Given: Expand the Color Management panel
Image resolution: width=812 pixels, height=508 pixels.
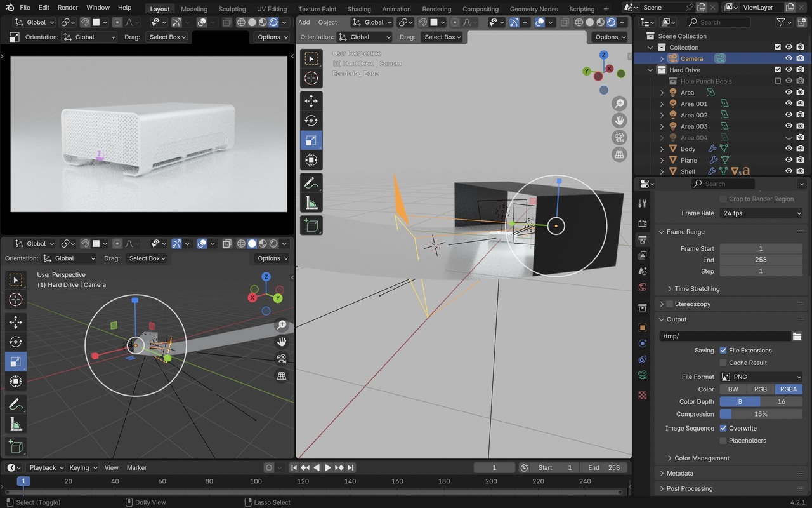Looking at the screenshot, I should point(701,458).
